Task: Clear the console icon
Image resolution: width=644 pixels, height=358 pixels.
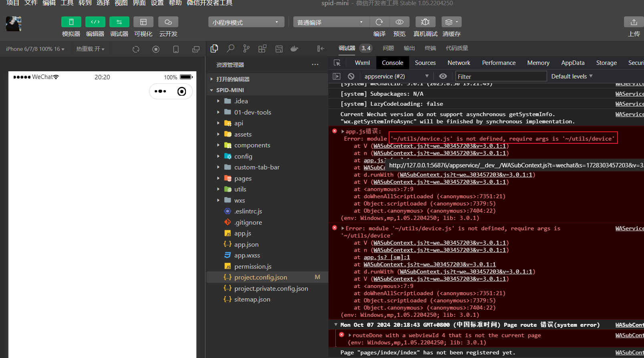Action: [351, 76]
